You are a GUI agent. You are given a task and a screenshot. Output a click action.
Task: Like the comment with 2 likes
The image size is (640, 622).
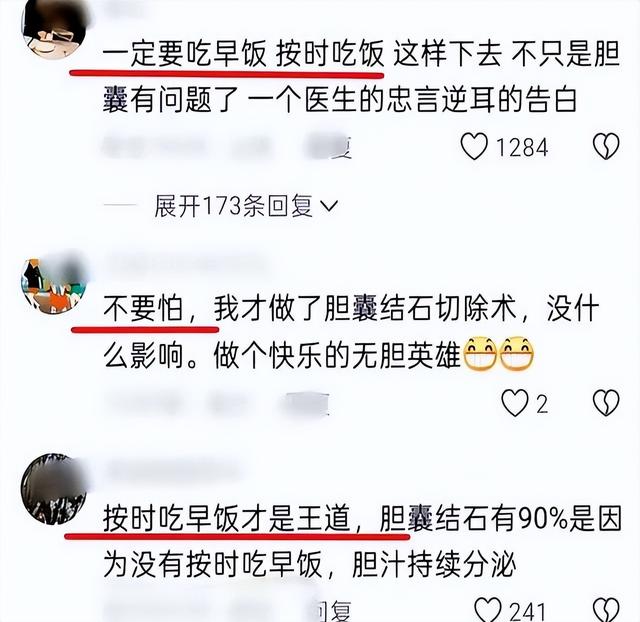pyautogui.click(x=514, y=403)
